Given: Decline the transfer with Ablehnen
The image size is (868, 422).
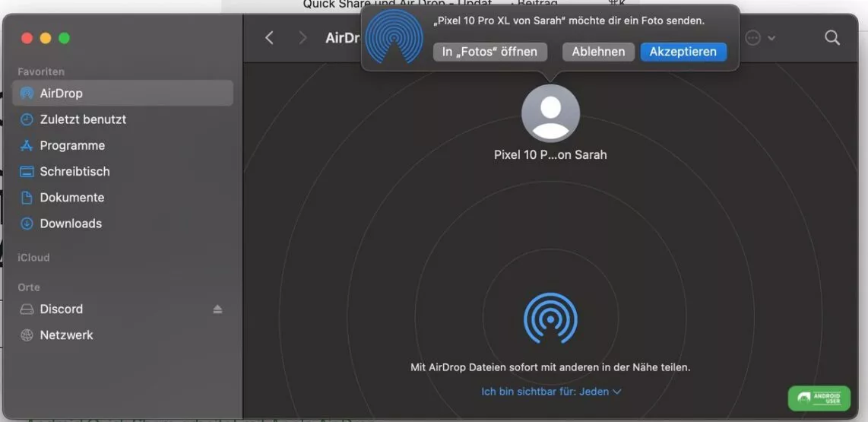Looking at the screenshot, I should [598, 52].
